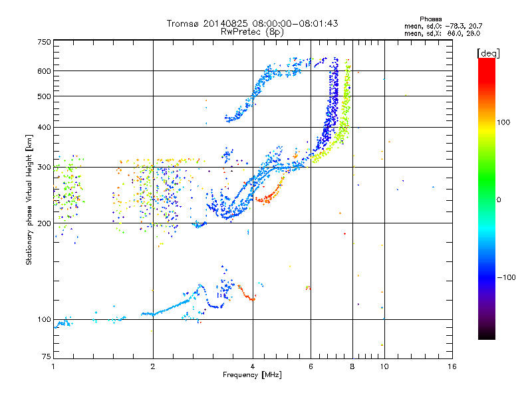Click the y-axis tick label '200'

click(x=44, y=223)
